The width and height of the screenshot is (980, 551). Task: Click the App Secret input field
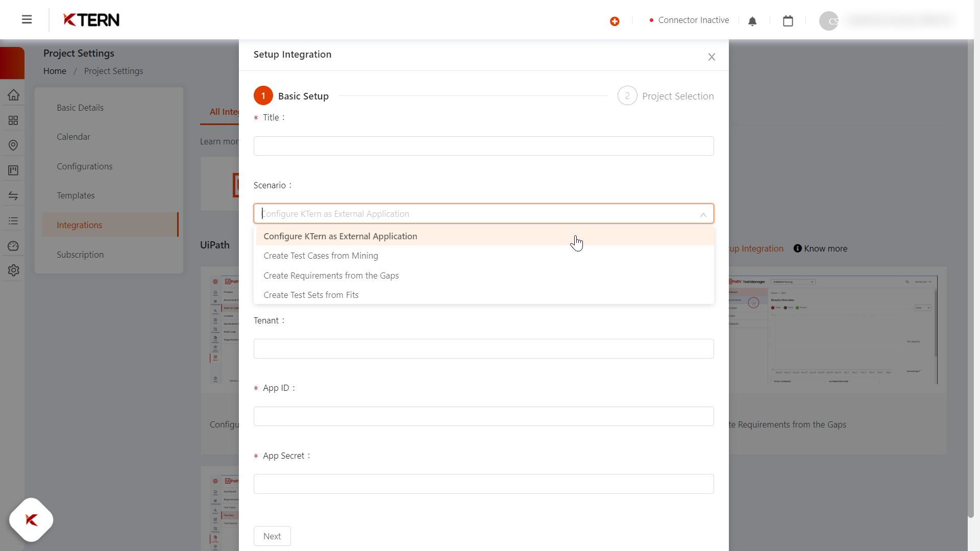point(484,484)
